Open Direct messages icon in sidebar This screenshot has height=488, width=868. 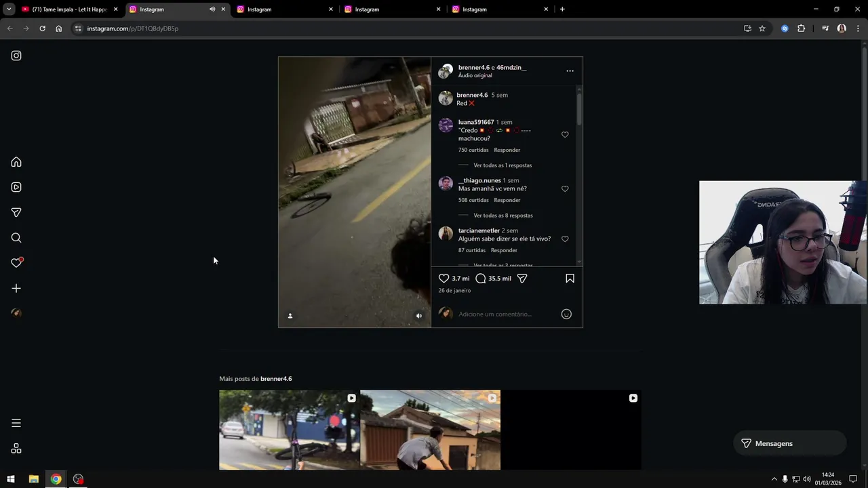point(16,212)
